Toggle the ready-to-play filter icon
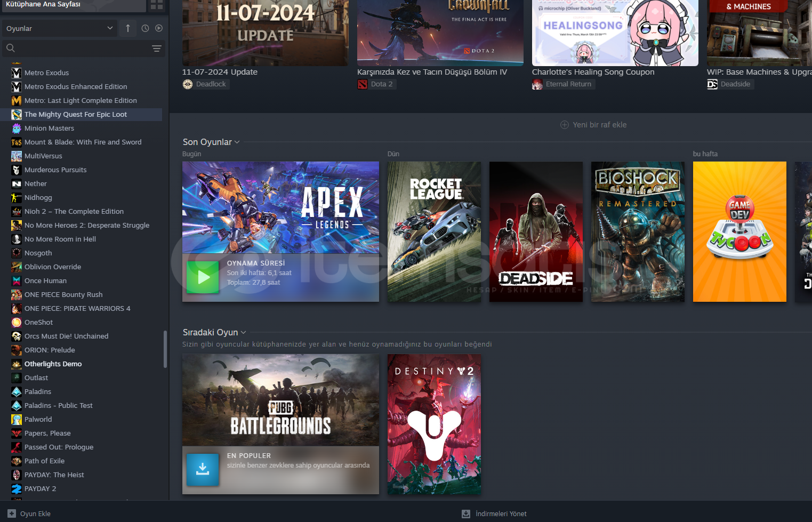812x522 pixels. pyautogui.click(x=159, y=28)
